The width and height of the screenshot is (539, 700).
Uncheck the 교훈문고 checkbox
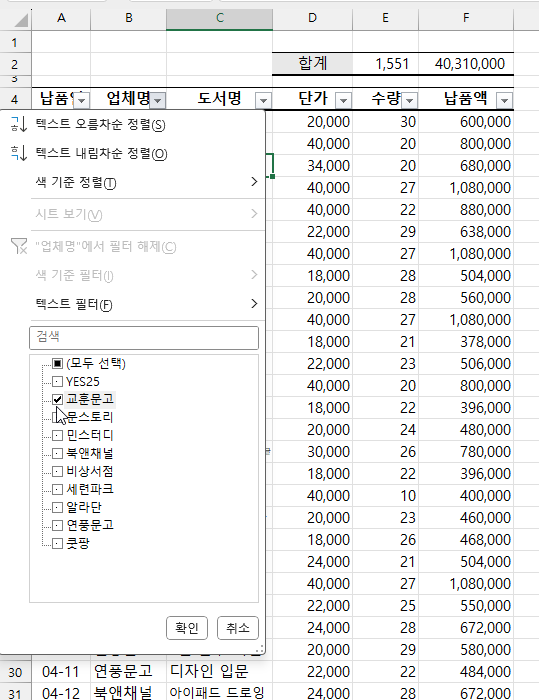[57, 399]
